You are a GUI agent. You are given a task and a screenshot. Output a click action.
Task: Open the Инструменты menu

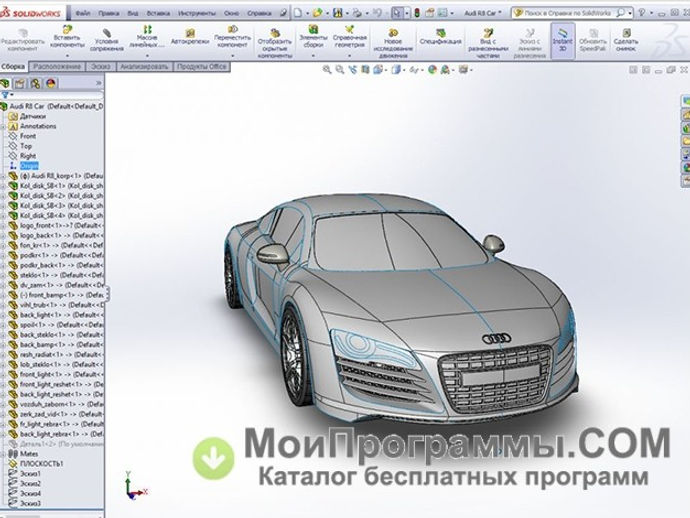[x=197, y=13]
